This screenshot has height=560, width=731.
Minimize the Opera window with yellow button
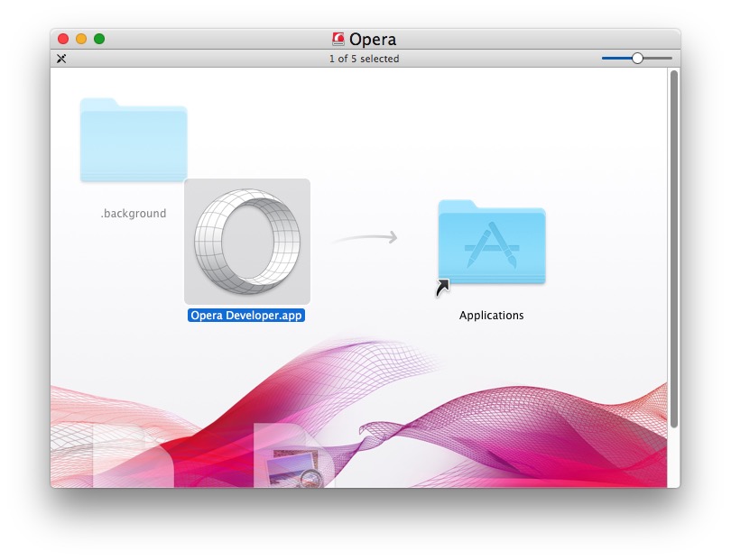pos(81,39)
